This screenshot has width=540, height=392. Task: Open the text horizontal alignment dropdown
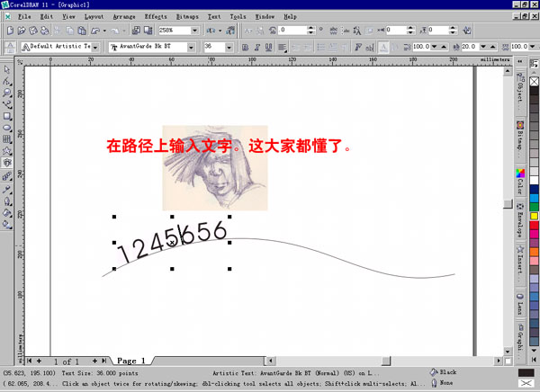(283, 47)
